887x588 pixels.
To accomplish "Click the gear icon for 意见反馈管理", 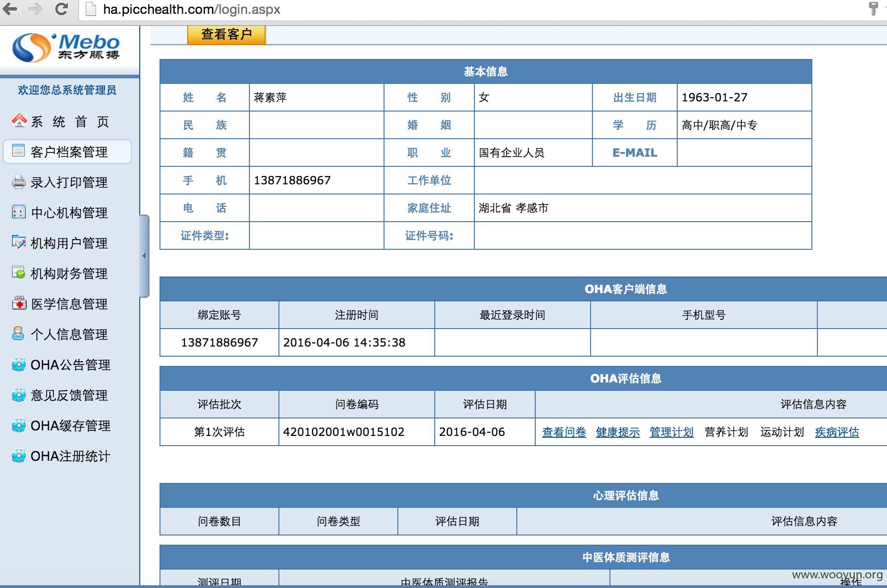I will [19, 395].
